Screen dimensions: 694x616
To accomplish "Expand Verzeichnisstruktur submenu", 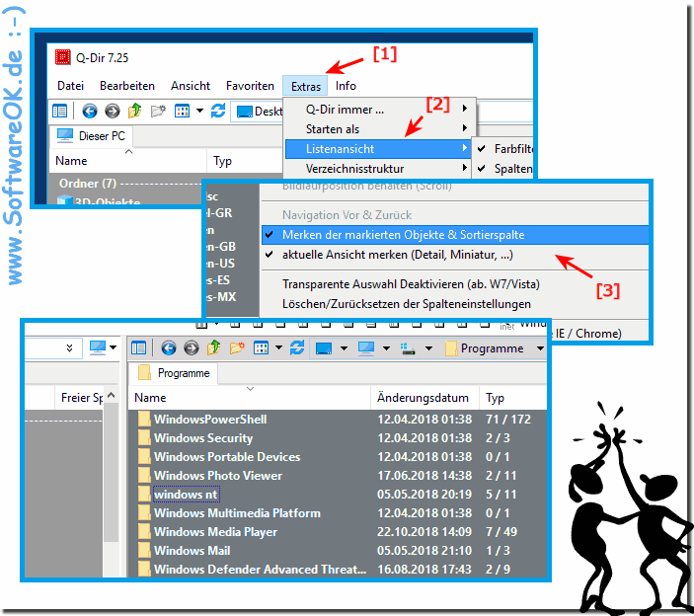I will (377, 169).
